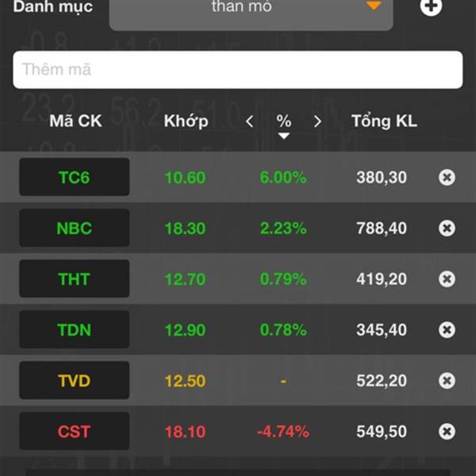The width and height of the screenshot is (476, 476).
Task: Remove TVD with its X icon
Action: tap(447, 381)
